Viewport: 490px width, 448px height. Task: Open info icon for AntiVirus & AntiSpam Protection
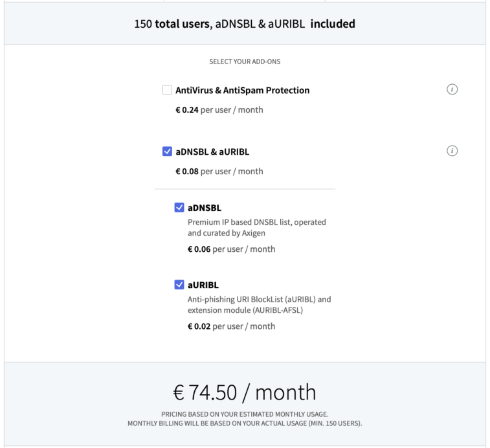tap(452, 89)
